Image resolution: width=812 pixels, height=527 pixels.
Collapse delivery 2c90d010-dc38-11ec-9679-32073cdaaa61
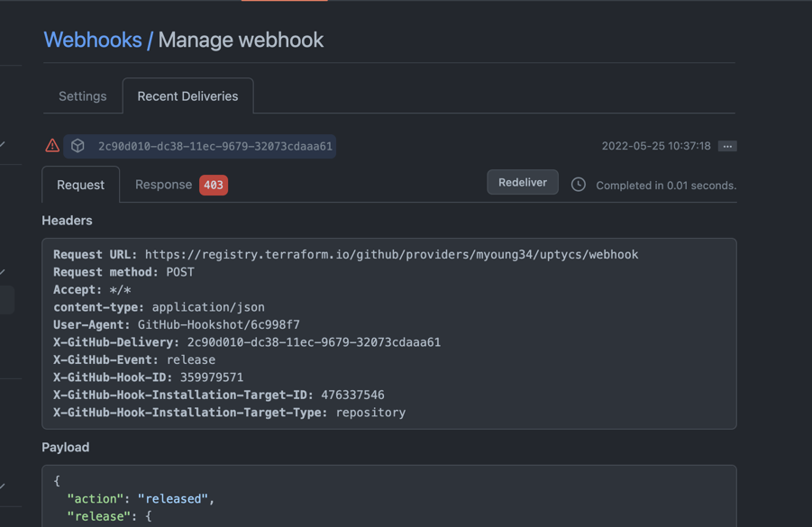[x=214, y=147]
